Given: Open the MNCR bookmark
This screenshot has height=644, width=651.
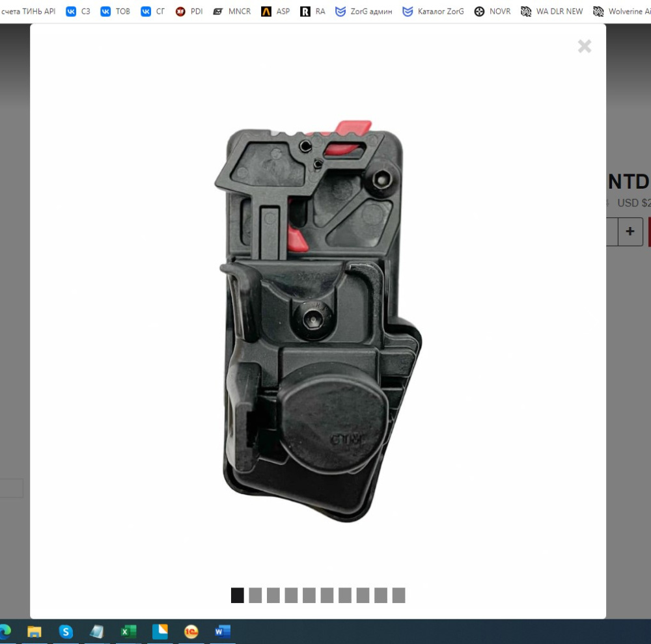Looking at the screenshot, I should point(232,12).
